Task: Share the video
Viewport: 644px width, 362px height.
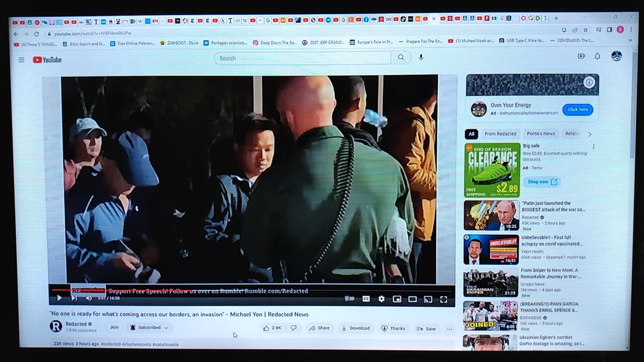Action: coord(319,328)
